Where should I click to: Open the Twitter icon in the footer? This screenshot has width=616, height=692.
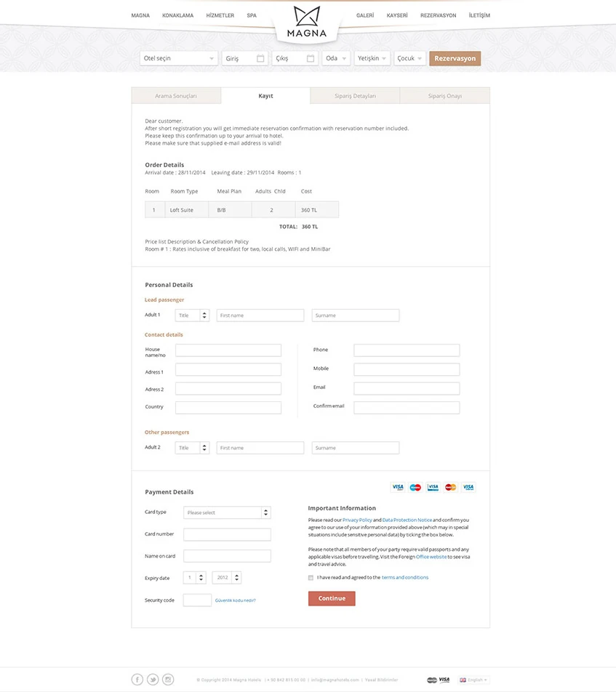(x=153, y=680)
